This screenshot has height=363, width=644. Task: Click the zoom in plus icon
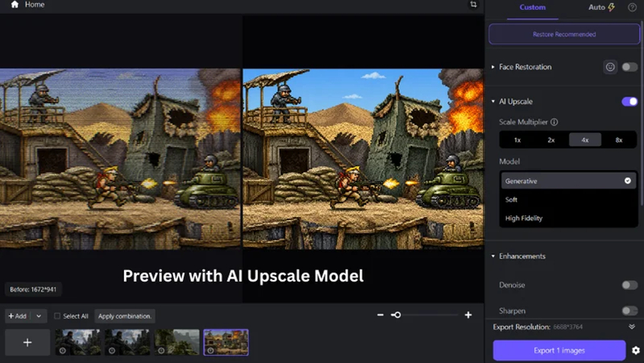click(468, 315)
